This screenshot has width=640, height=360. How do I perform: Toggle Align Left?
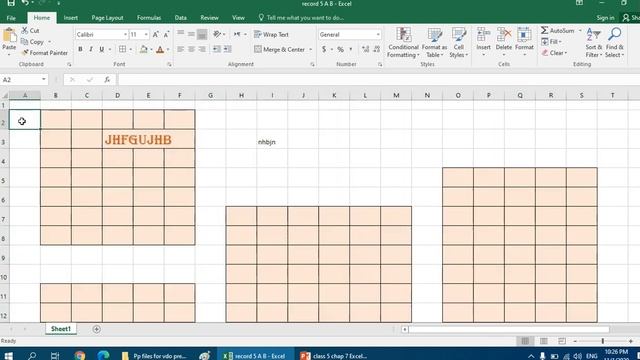(180, 49)
